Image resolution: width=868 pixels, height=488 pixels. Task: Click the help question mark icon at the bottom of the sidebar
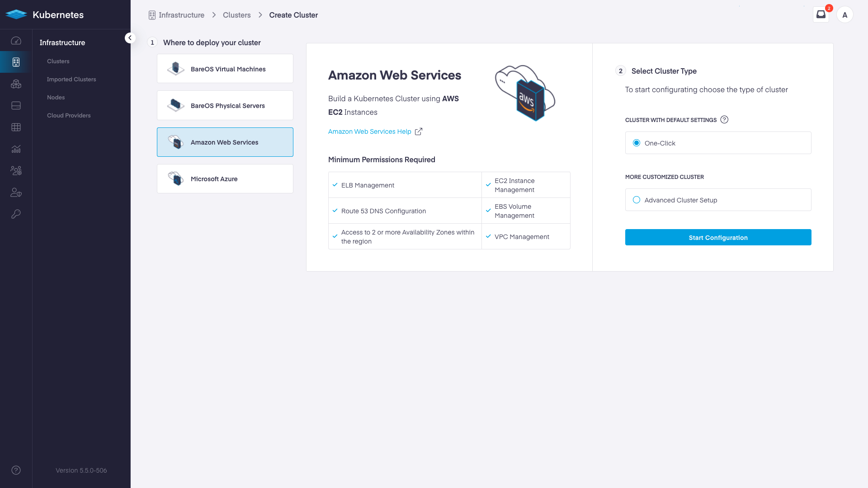pos(16,470)
